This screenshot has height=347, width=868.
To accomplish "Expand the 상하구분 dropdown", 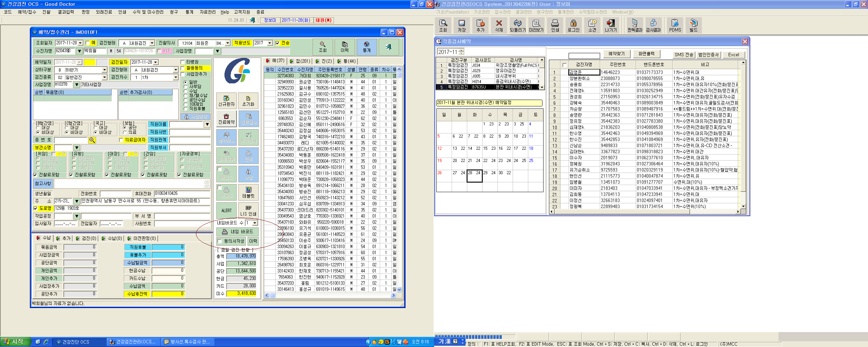I will tap(104, 70).
